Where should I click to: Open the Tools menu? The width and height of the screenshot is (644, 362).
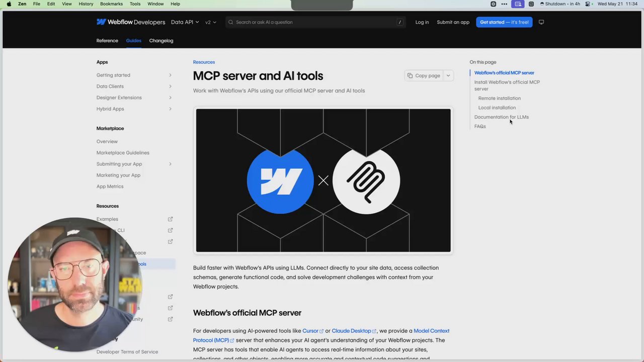click(x=135, y=4)
